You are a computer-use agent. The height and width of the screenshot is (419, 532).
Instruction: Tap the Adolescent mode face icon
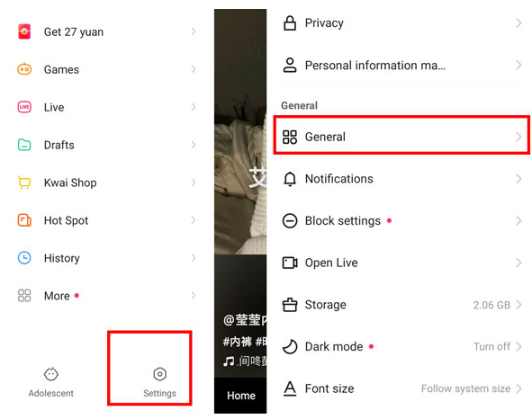(51, 374)
